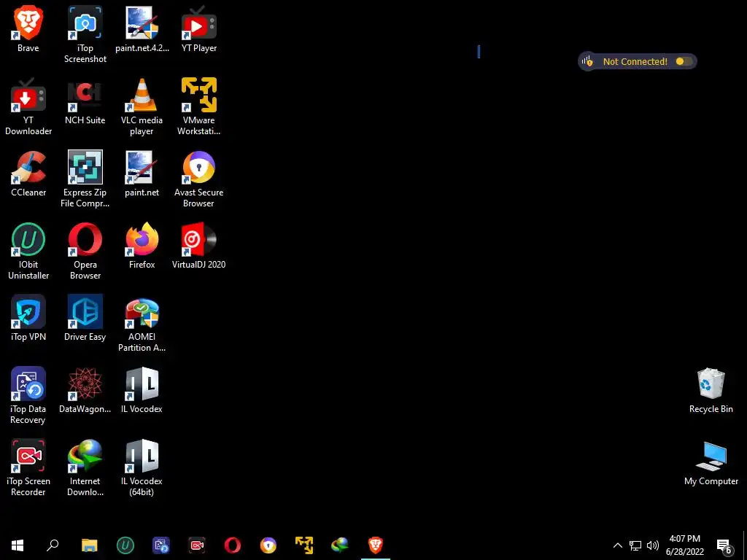Select the CCleaner desktop icon
Viewport: 747px width, 560px height.
28,174
